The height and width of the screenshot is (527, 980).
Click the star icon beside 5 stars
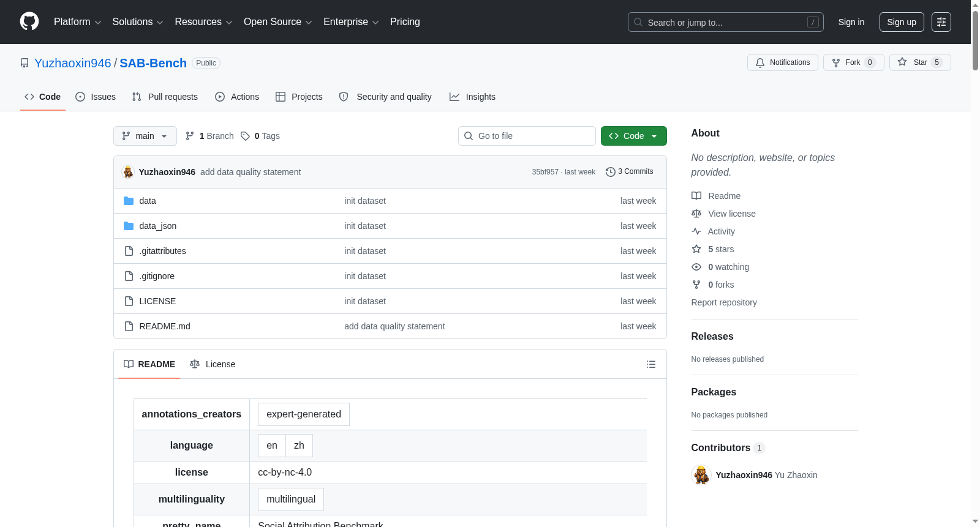(x=696, y=249)
